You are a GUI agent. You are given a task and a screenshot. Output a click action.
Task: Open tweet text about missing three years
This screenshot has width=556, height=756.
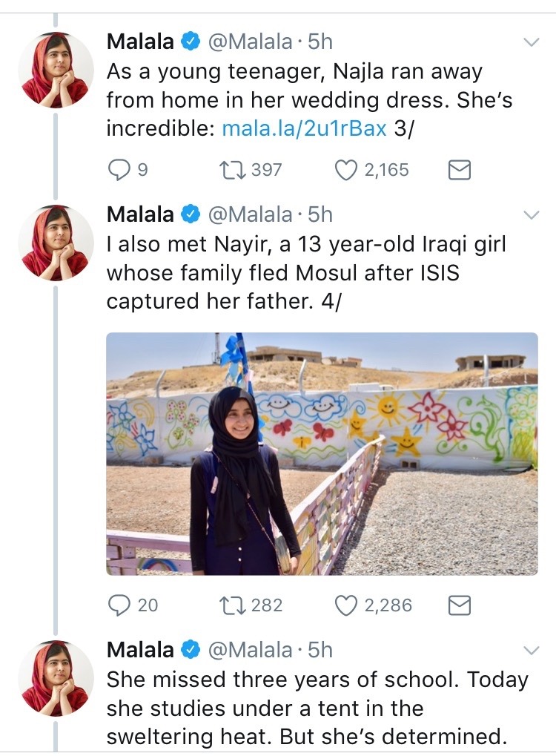[317, 709]
